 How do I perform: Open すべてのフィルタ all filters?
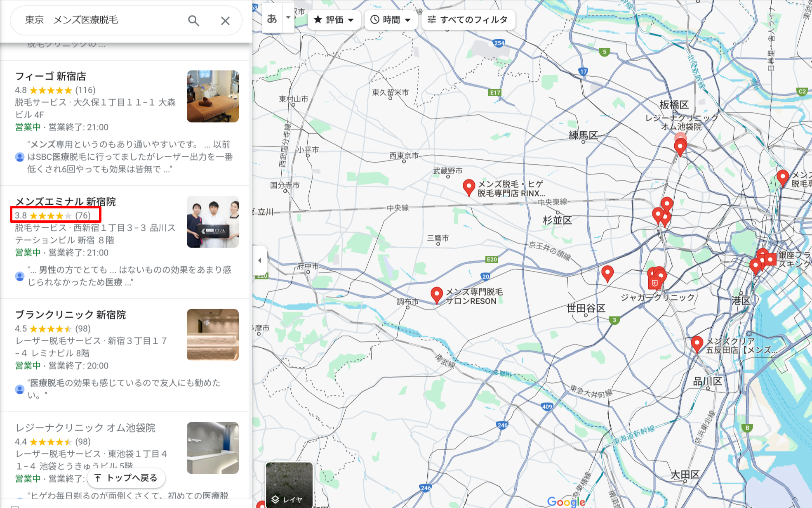click(x=468, y=20)
